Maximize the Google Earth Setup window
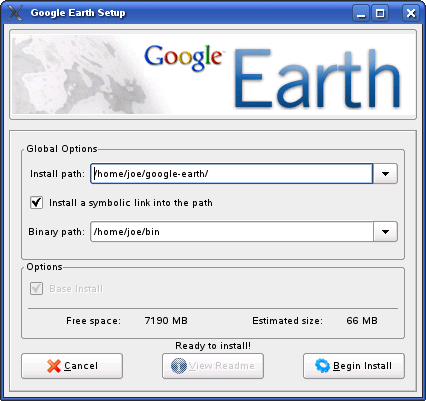The height and width of the screenshot is (401, 426). tap(380, 13)
